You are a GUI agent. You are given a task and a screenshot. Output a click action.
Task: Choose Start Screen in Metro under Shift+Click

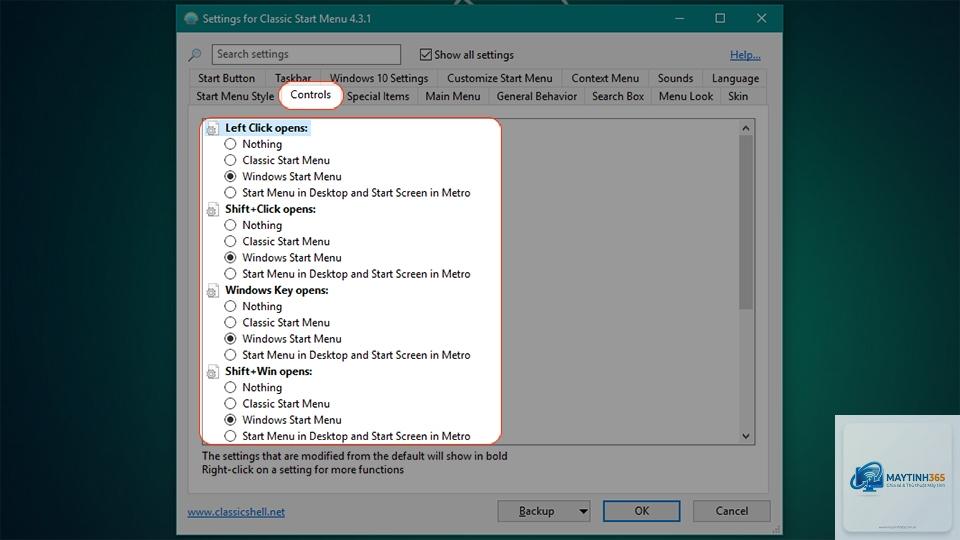pyautogui.click(x=230, y=274)
